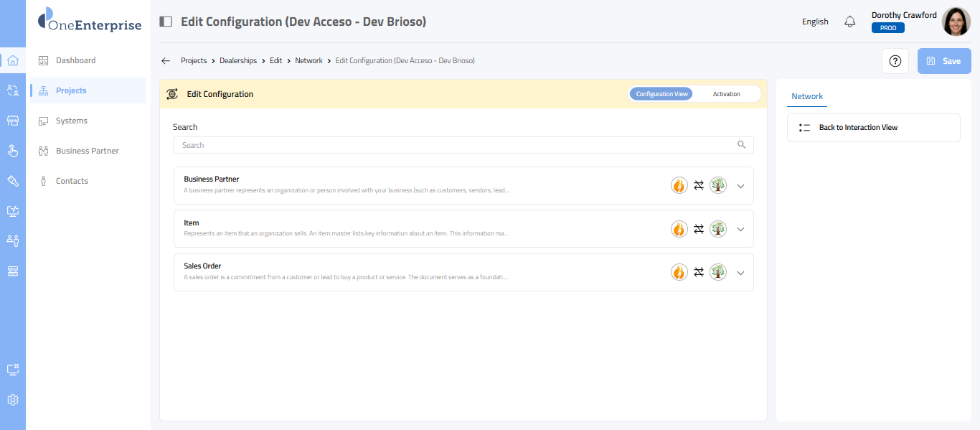
Task: Click into the Search input field
Action: (456, 145)
